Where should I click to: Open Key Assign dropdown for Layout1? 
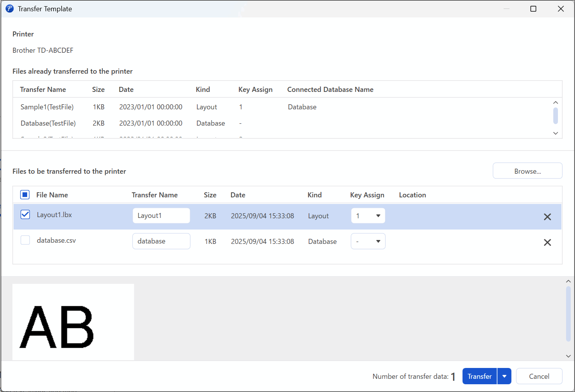[x=368, y=216]
